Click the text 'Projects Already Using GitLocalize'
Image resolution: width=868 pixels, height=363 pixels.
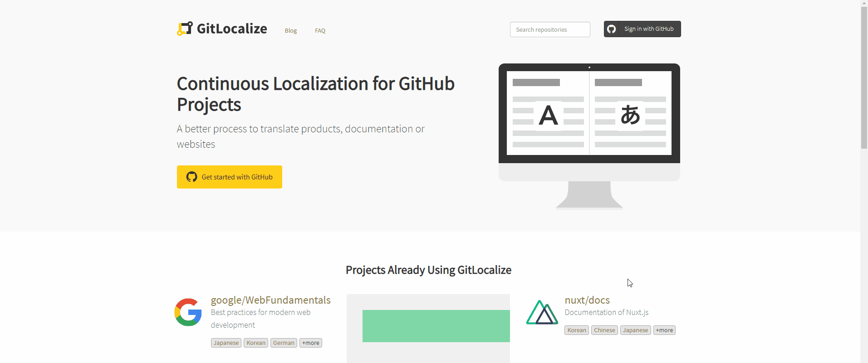428,270
